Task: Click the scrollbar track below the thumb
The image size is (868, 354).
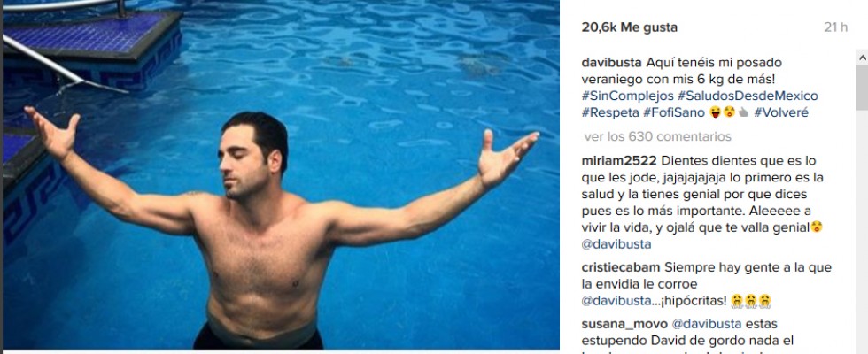Action: click(862, 232)
